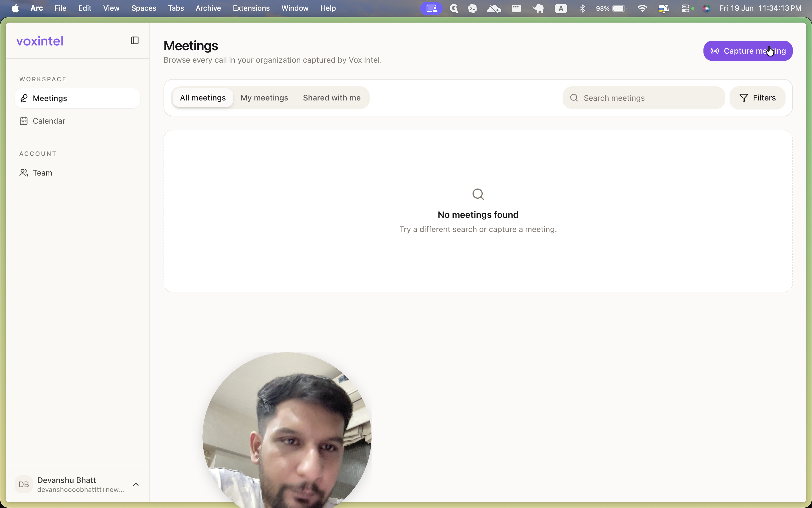
Task: Click the DB avatar badge
Action: [23, 484]
